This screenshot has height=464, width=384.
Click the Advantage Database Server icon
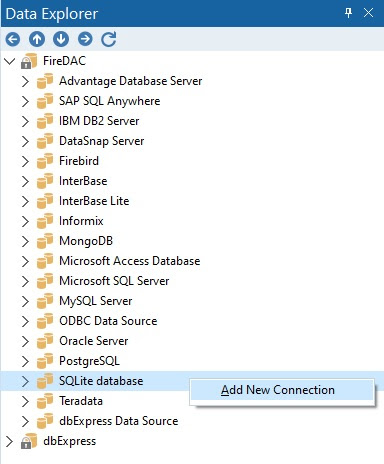pyautogui.click(x=45, y=81)
